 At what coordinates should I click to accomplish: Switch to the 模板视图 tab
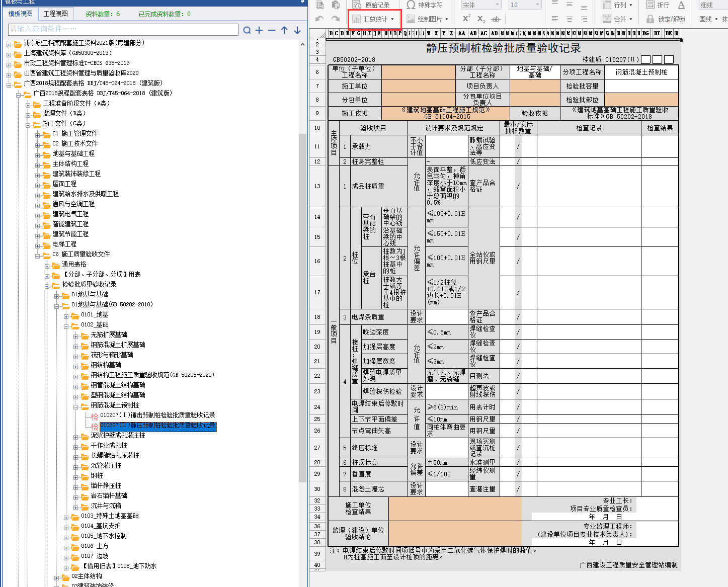point(20,14)
